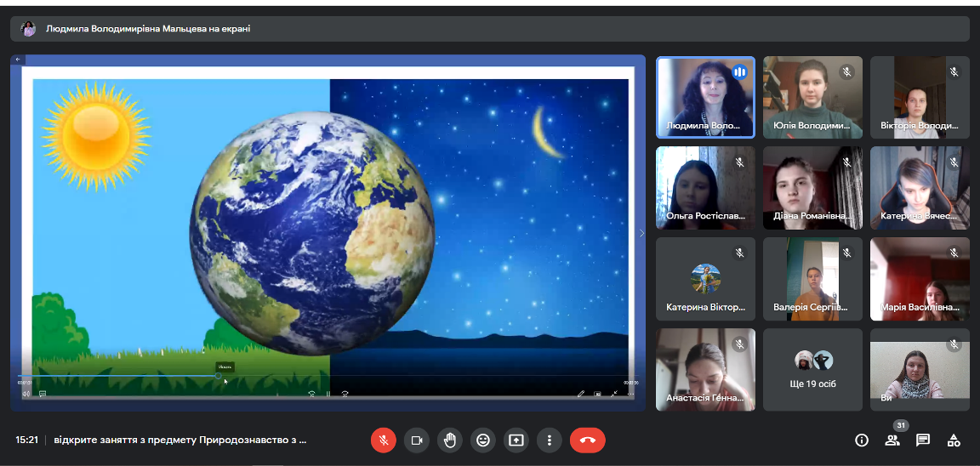Open the chat panel with everyone
Viewport: 980px width, 466px height.
pos(922,440)
